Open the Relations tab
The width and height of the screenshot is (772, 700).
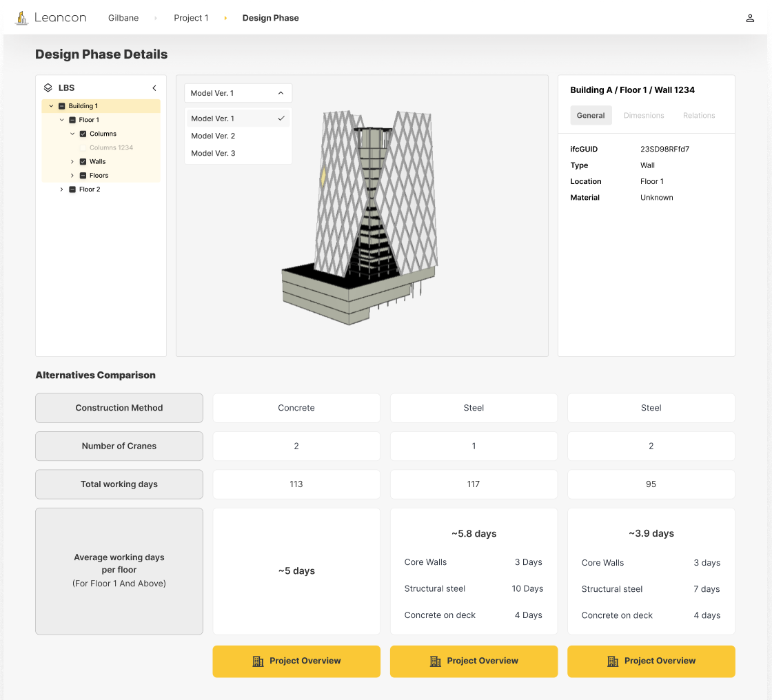tap(698, 116)
